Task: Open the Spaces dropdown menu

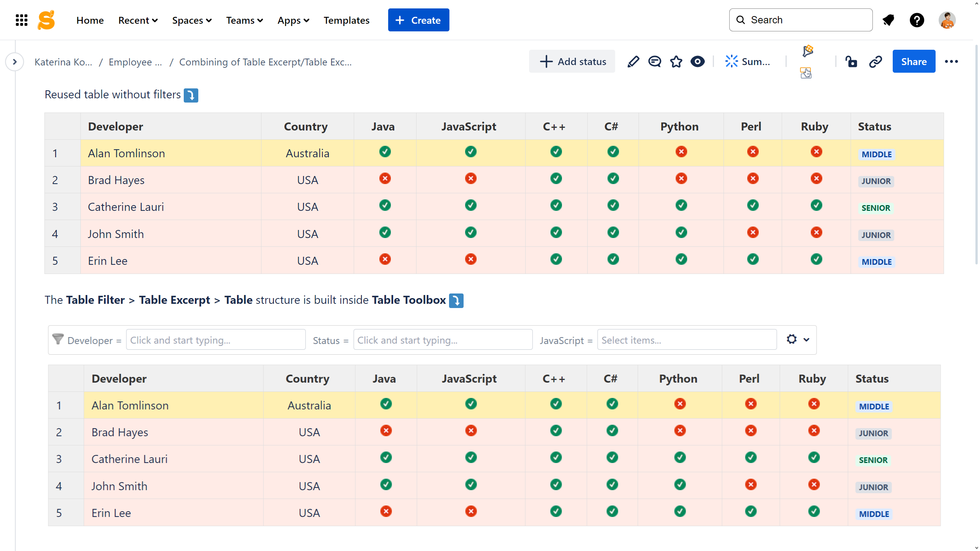Action: [x=192, y=20]
